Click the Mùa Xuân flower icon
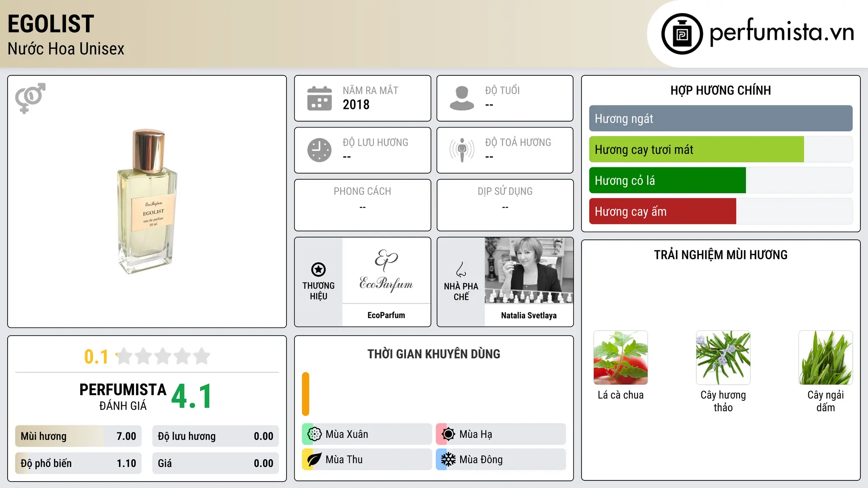The height and width of the screenshot is (488, 868). point(314,434)
